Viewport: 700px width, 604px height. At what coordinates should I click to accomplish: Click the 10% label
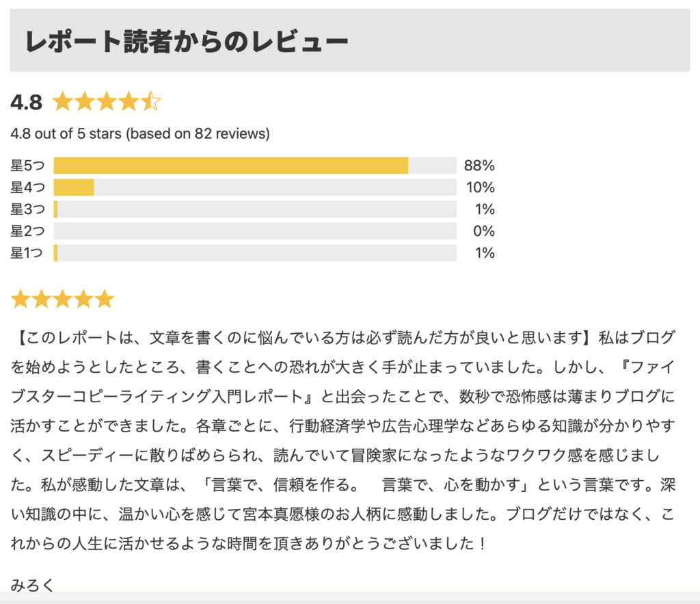[x=481, y=187]
